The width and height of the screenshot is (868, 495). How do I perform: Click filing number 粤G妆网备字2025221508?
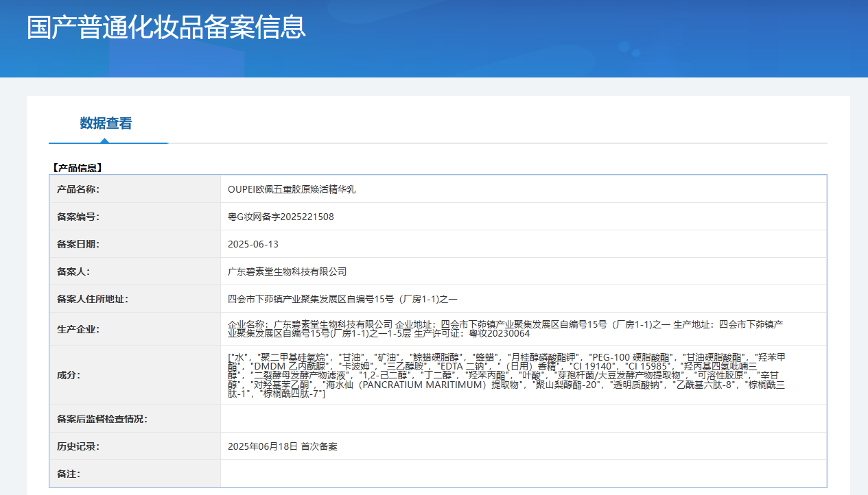(x=281, y=217)
